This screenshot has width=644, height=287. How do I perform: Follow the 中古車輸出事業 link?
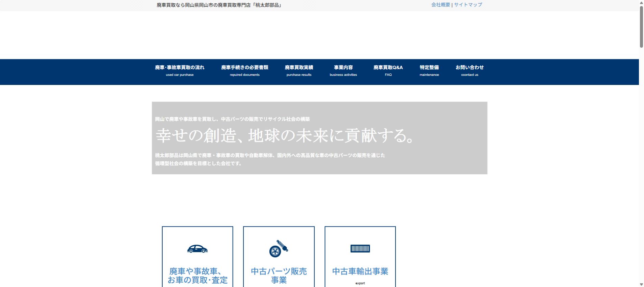point(360,271)
